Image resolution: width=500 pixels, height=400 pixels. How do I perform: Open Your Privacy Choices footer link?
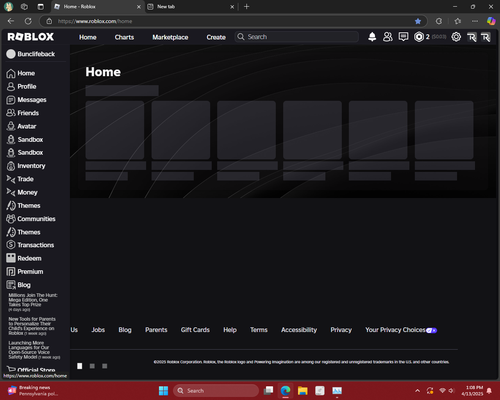(401, 330)
